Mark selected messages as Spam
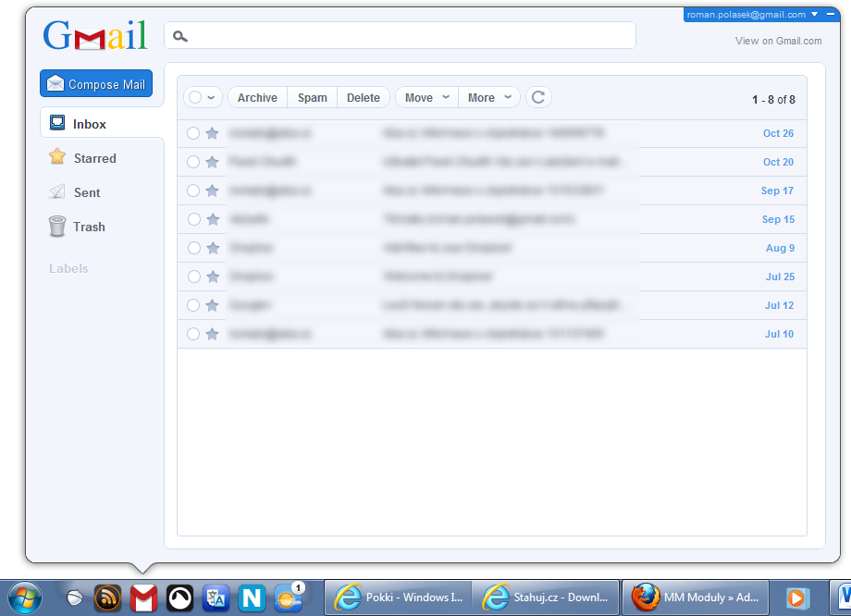Screen dimensions: 851x616 click(x=312, y=98)
